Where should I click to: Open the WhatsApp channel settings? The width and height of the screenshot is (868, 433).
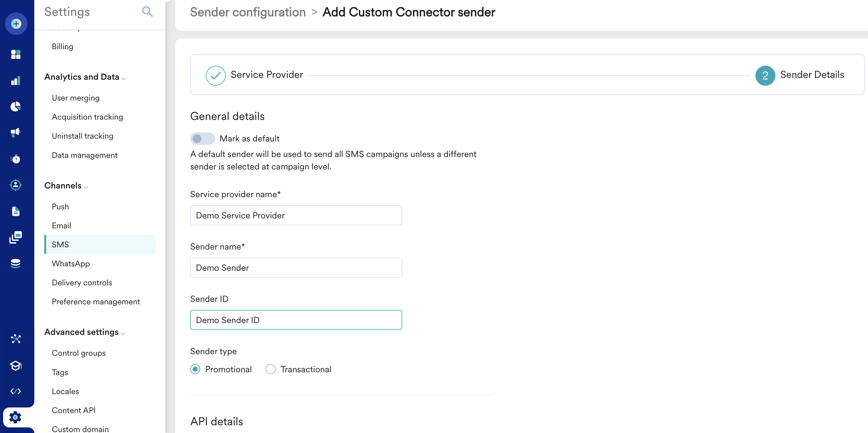pyautogui.click(x=71, y=264)
